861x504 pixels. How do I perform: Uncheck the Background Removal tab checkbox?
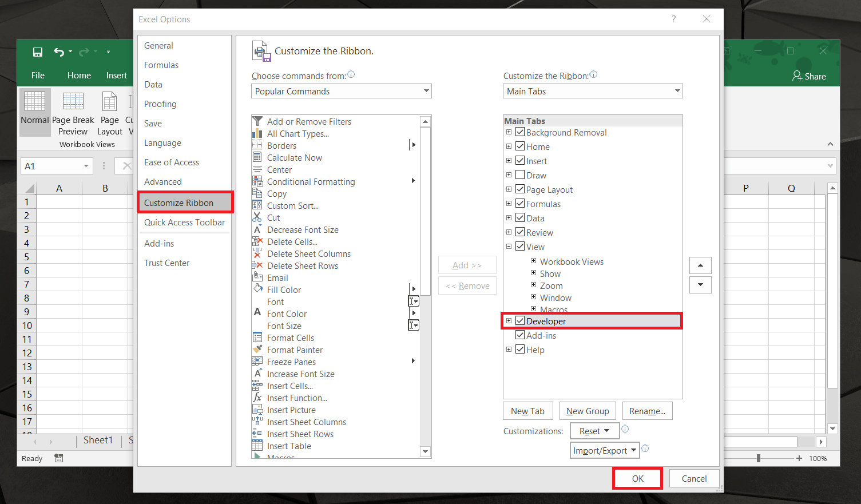[x=520, y=132]
